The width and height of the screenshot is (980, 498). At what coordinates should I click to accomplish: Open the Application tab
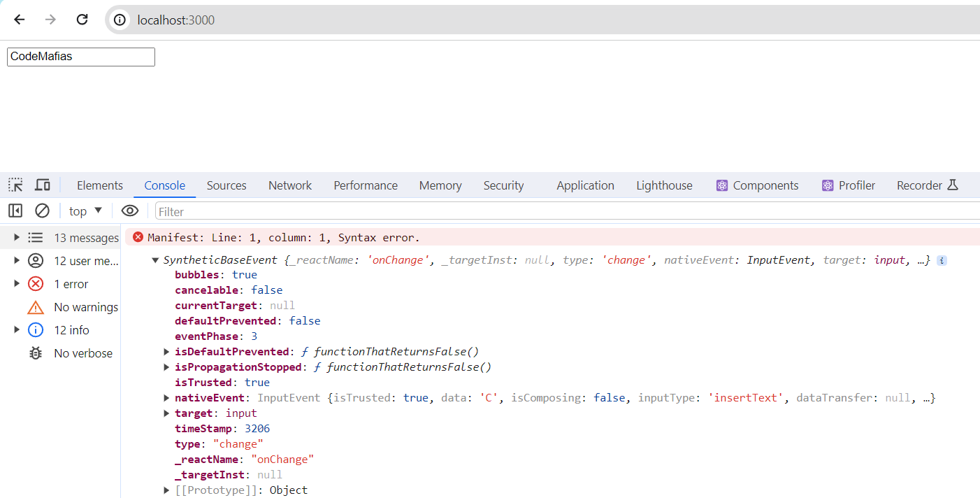(x=586, y=185)
